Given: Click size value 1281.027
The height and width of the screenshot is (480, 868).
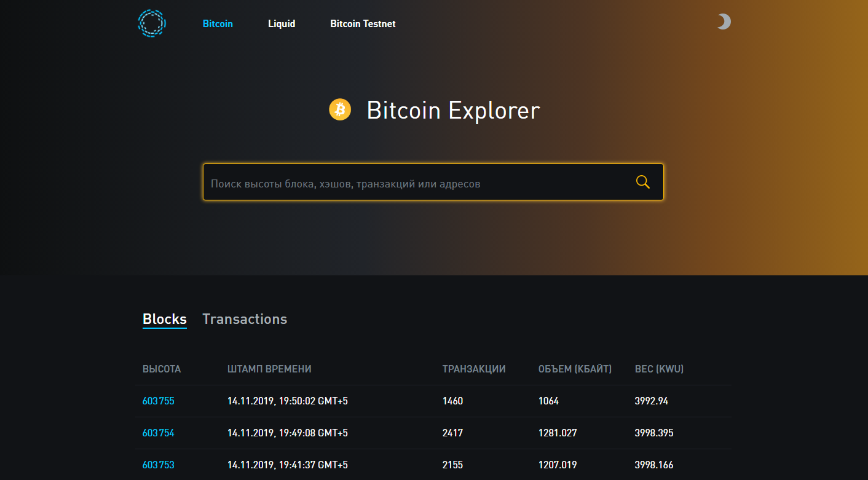Looking at the screenshot, I should click(558, 433).
